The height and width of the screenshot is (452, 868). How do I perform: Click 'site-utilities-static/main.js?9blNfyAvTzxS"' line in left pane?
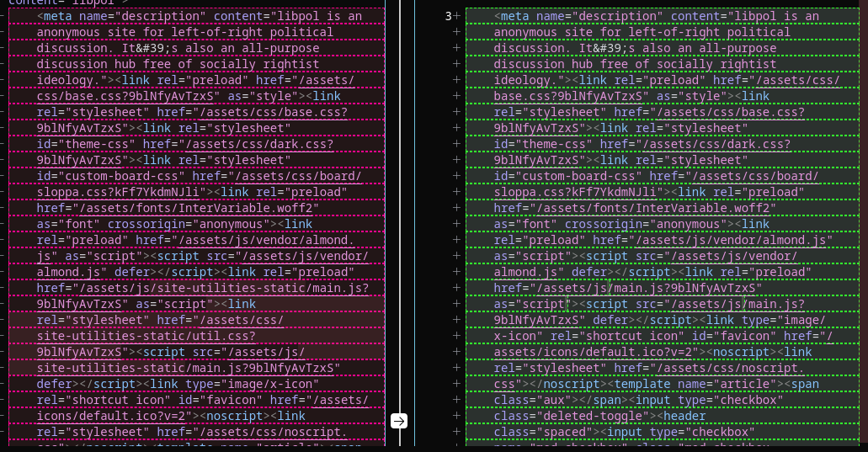click(189, 368)
